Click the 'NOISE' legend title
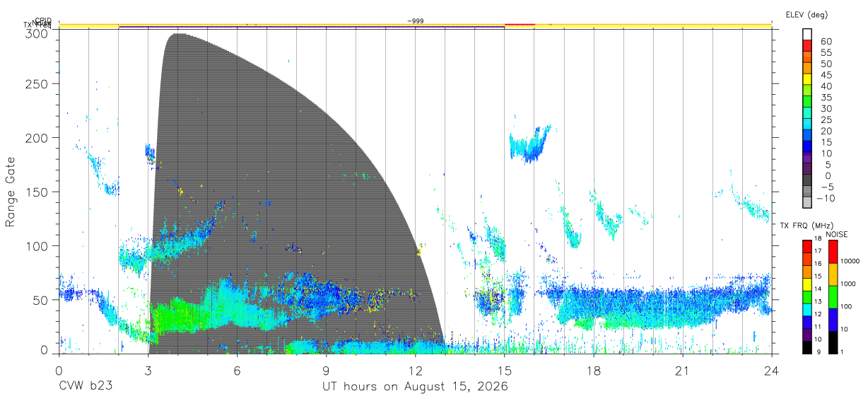Image resolution: width=868 pixels, height=401 pixels. tap(837, 234)
